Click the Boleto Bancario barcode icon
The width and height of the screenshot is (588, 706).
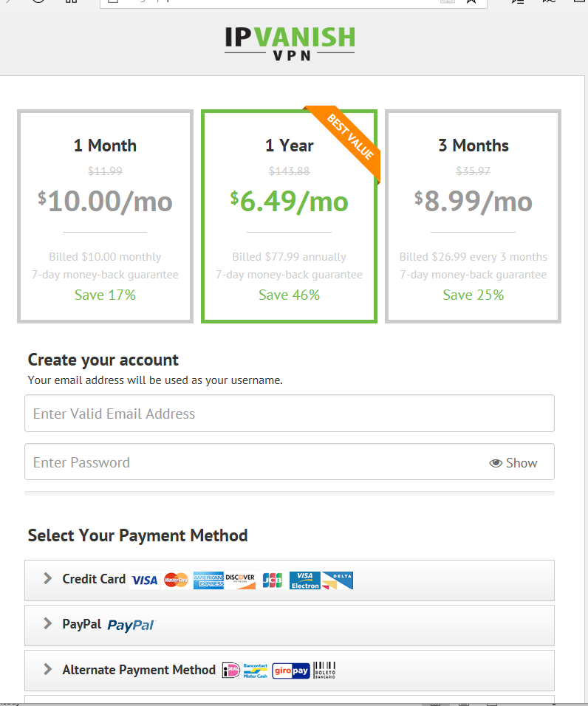324,671
